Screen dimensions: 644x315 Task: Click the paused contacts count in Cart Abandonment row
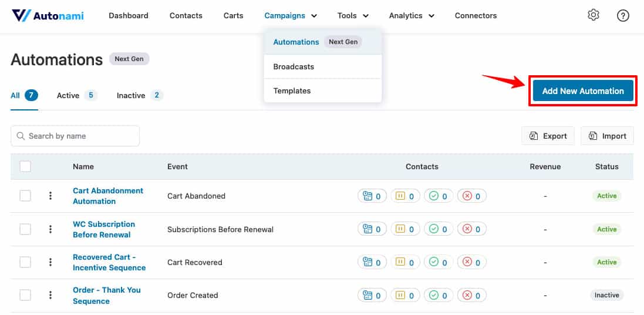pyautogui.click(x=405, y=196)
